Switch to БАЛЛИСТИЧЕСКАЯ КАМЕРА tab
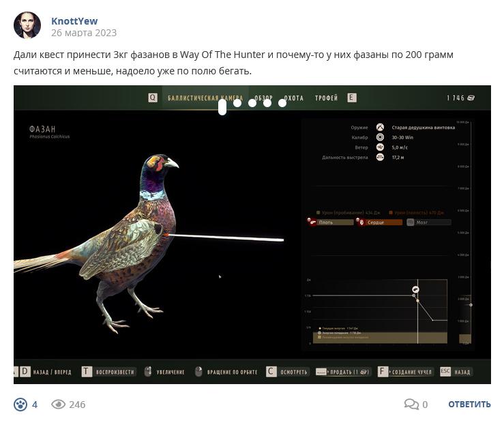504x423 pixels. click(205, 98)
